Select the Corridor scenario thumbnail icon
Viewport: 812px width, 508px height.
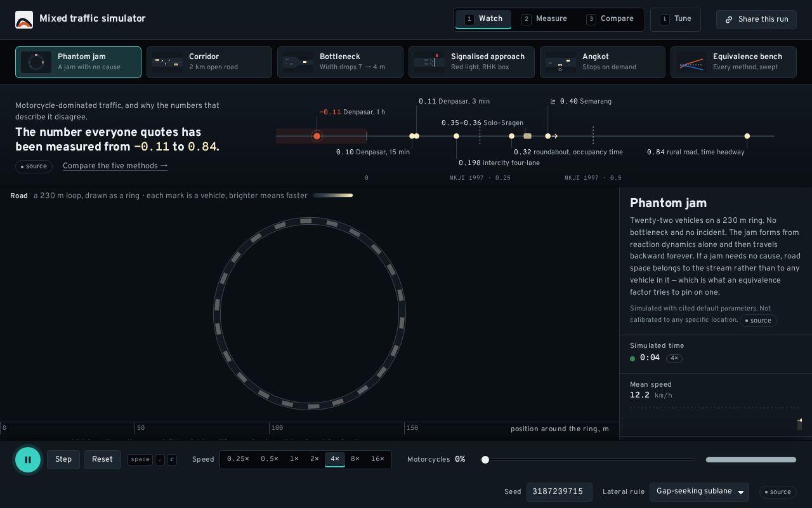[x=167, y=62]
